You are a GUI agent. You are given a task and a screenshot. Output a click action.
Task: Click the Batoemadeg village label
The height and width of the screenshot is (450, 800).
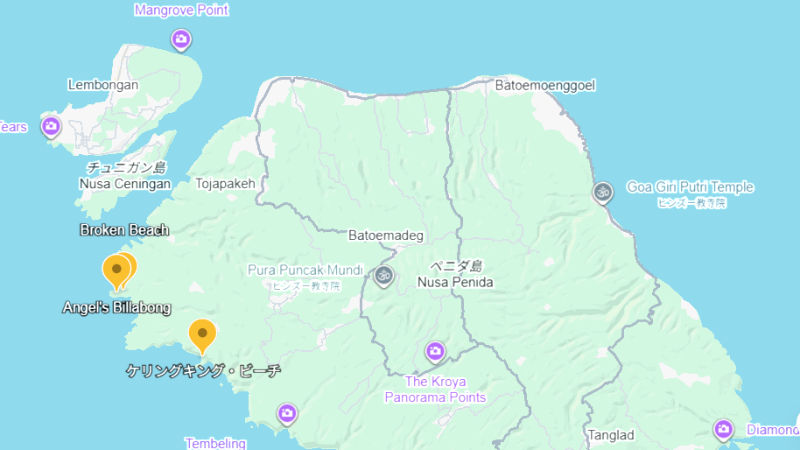coord(386,235)
